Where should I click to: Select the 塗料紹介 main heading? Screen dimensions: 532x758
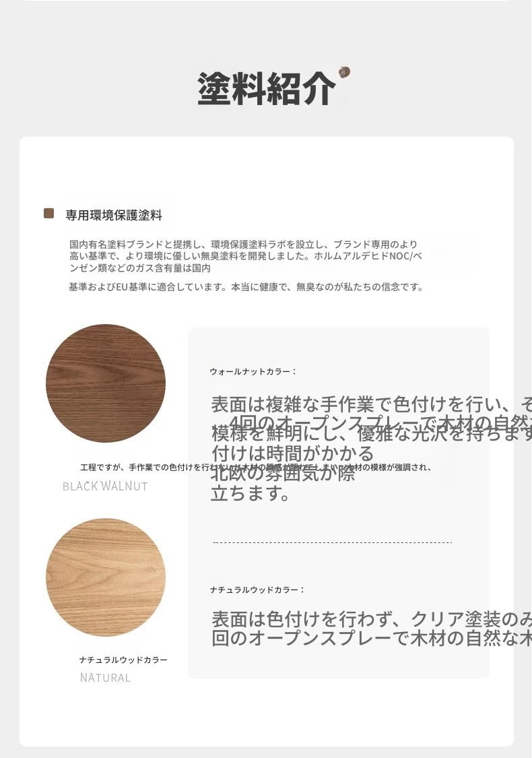tap(266, 88)
